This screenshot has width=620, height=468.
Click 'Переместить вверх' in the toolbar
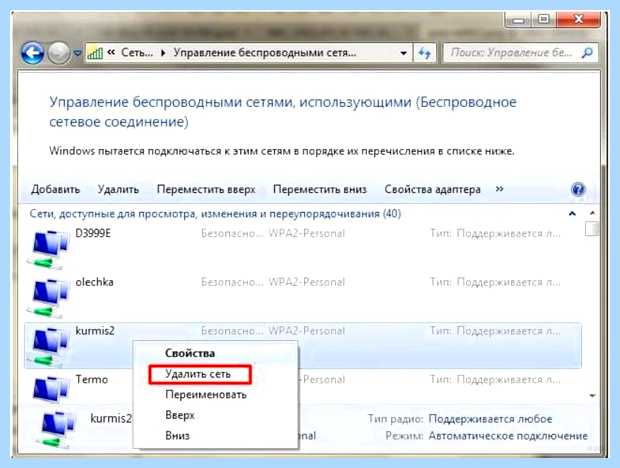[x=206, y=189]
